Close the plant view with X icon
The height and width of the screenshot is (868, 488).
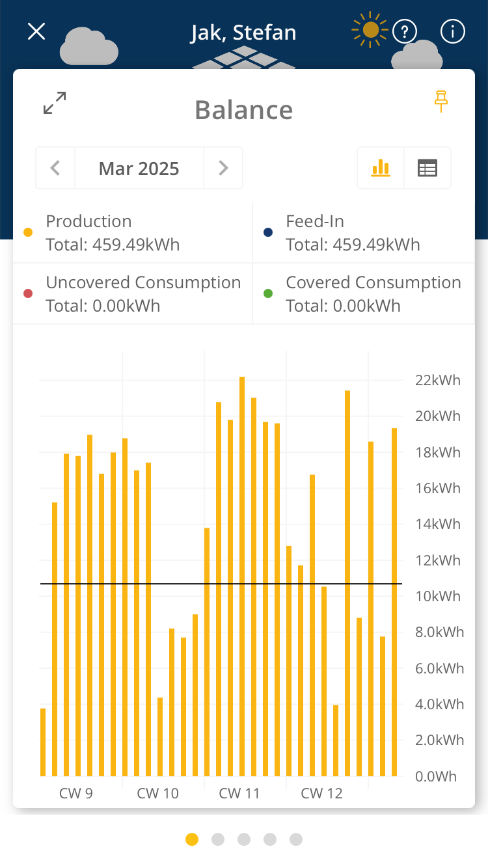(x=36, y=31)
